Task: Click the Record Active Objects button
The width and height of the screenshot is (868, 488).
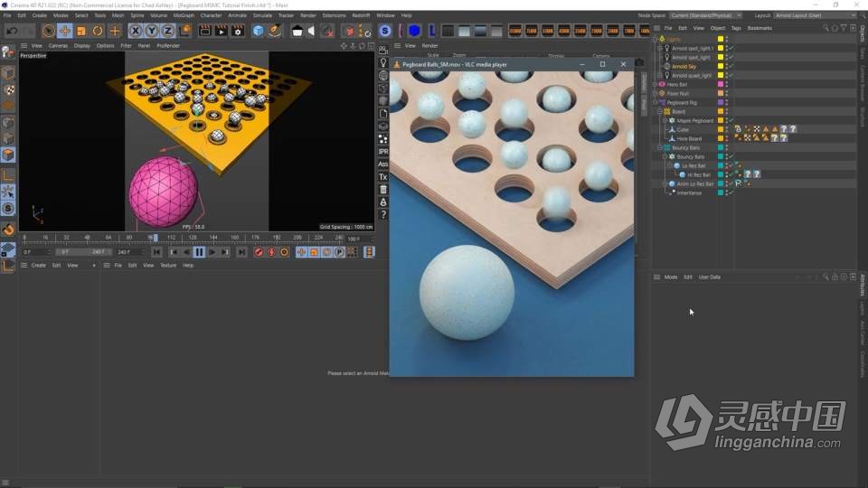Action: (259, 252)
